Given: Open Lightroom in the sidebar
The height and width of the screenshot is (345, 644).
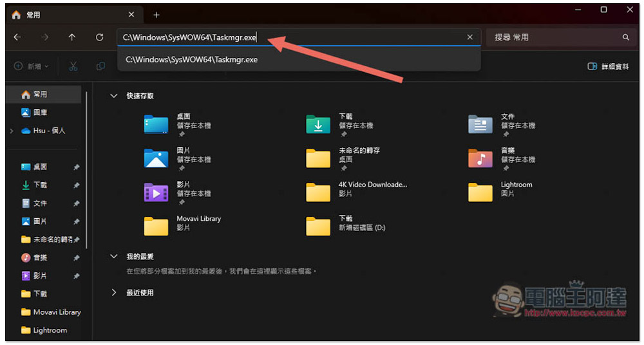Looking at the screenshot, I should click(x=44, y=330).
